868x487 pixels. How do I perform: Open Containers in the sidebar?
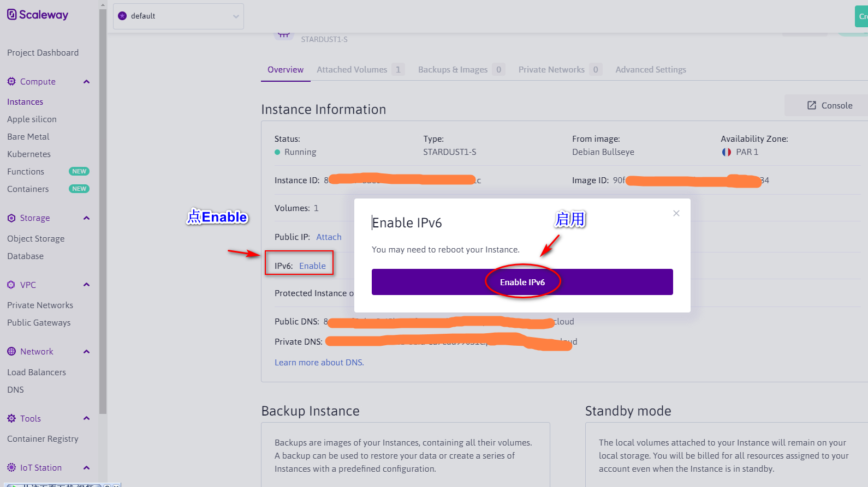(x=28, y=189)
